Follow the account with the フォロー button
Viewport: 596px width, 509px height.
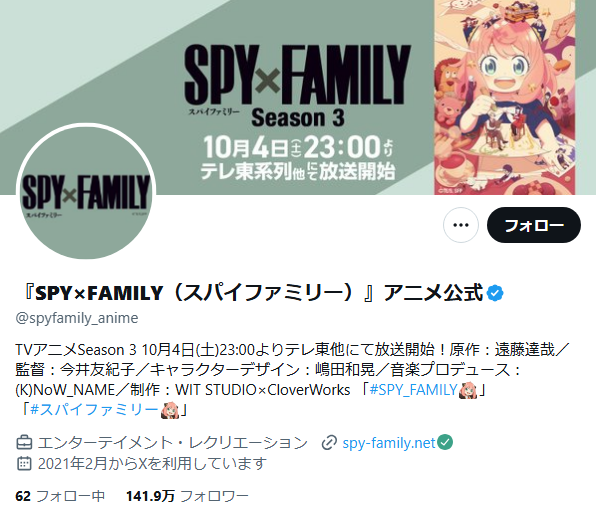point(534,225)
